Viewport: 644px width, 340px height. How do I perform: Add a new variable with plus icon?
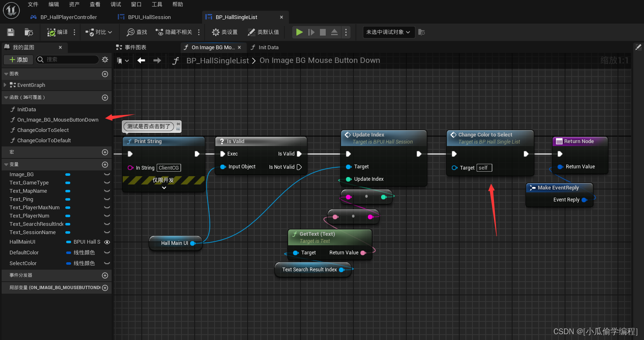(105, 165)
